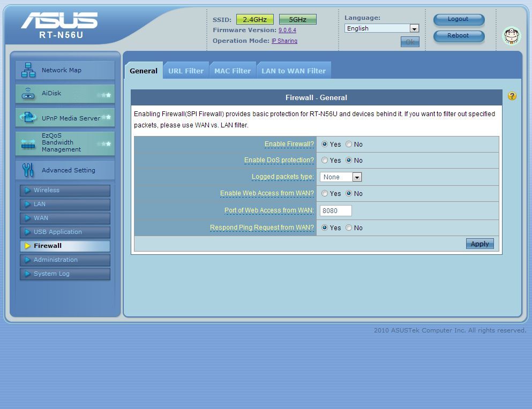Switch to the URL Filter tab
This screenshot has width=532, height=409.
(185, 71)
